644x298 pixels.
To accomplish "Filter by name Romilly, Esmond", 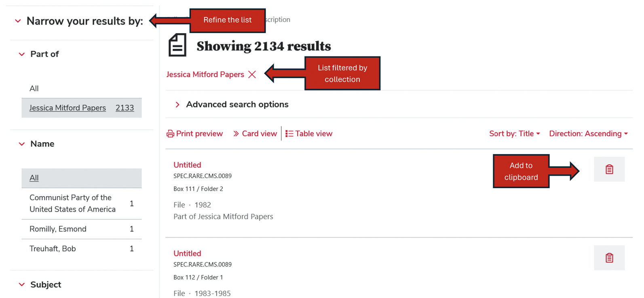I will coord(82,229).
